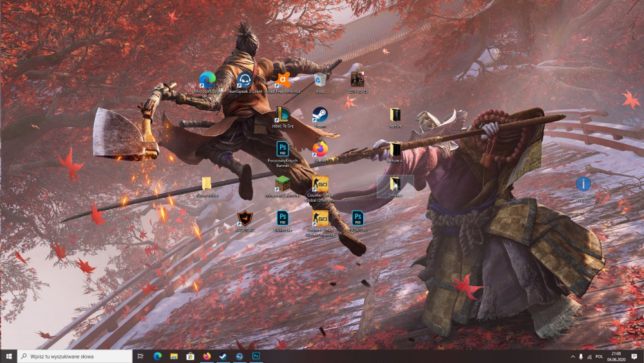644x363 pixels.
Task: Select the 2019-05-15 image file
Action: [x=357, y=82]
